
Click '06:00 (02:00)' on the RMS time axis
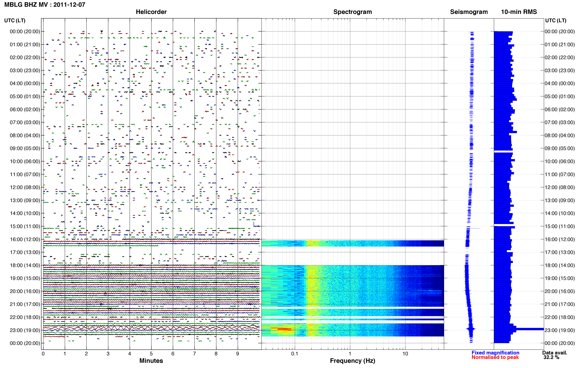click(560, 110)
